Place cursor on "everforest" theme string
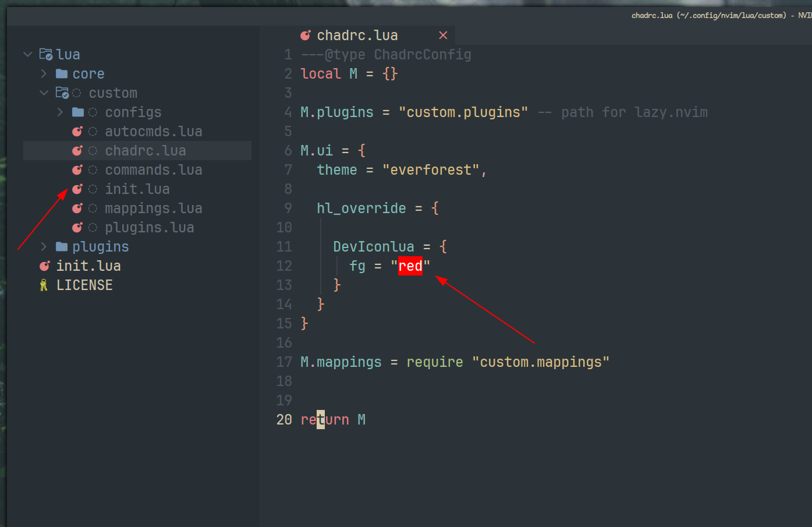This screenshot has height=527, width=812. (x=431, y=170)
